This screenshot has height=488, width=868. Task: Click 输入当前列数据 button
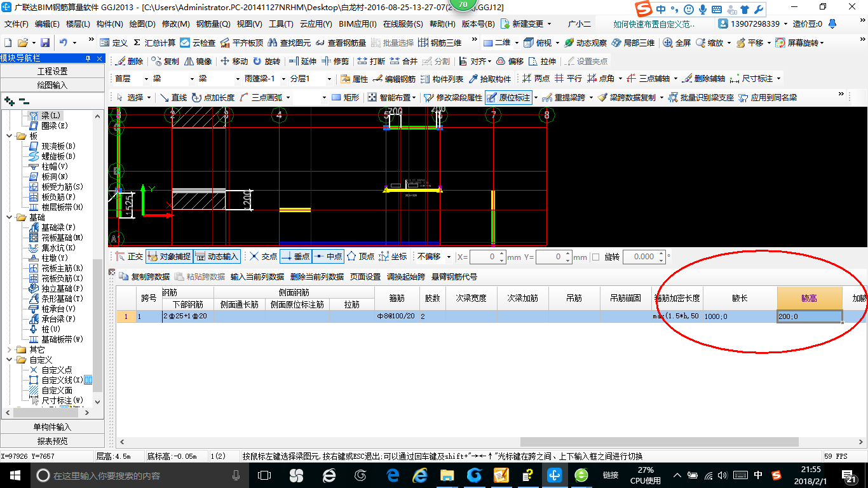tap(257, 277)
